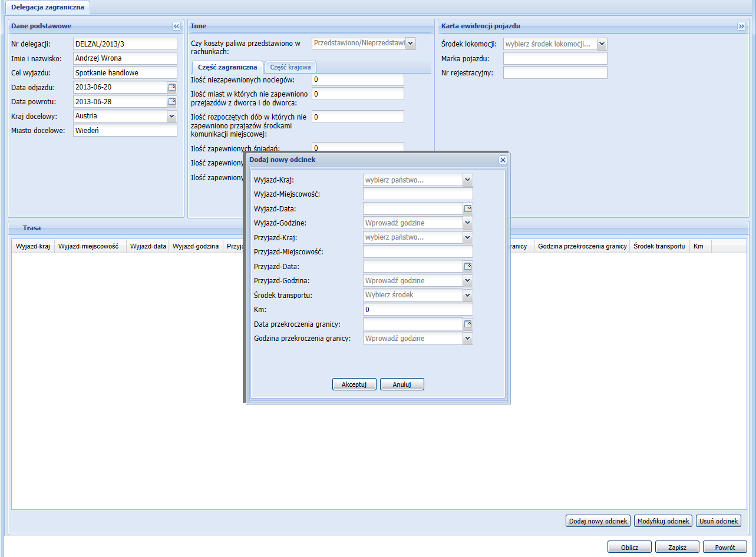Screen dimensions: 756x557
Task: Expand the Wyjazd-Kraj country dropdown
Action: pos(468,180)
